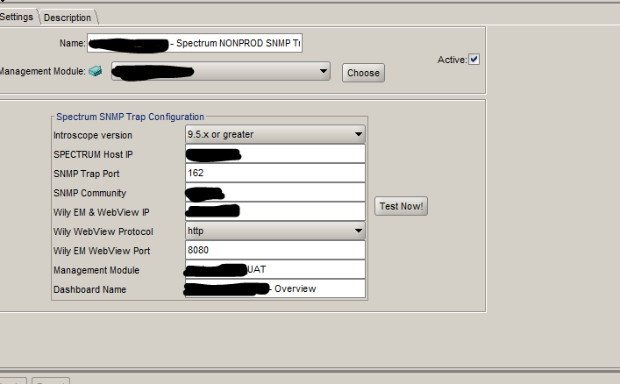Image resolution: width=620 pixels, height=384 pixels.
Task: Click the SNMP Trap Port label
Action: (x=86, y=174)
